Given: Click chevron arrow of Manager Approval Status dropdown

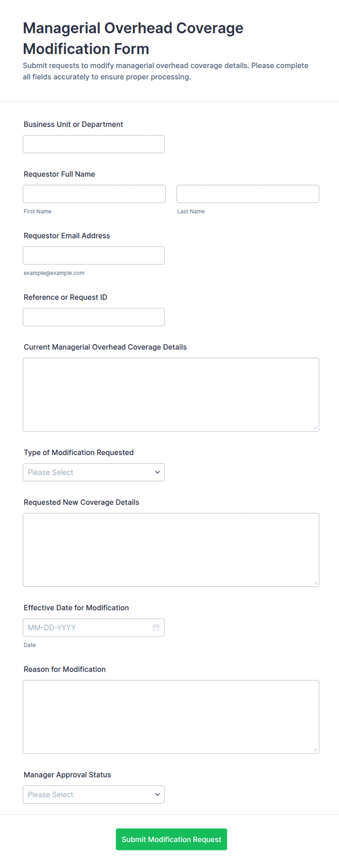Looking at the screenshot, I should [157, 795].
